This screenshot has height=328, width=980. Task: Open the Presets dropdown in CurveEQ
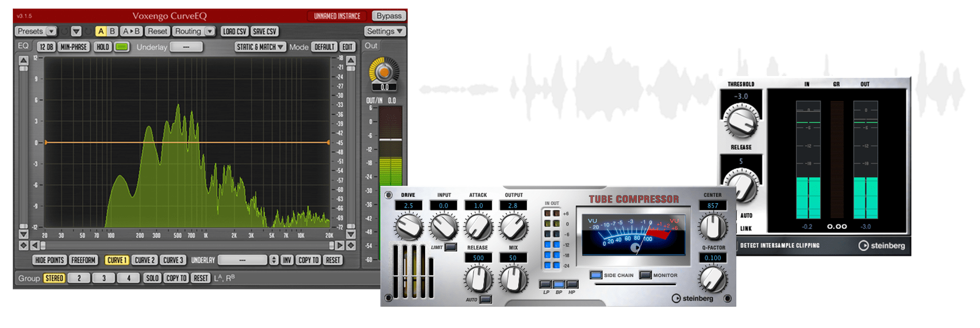36,31
